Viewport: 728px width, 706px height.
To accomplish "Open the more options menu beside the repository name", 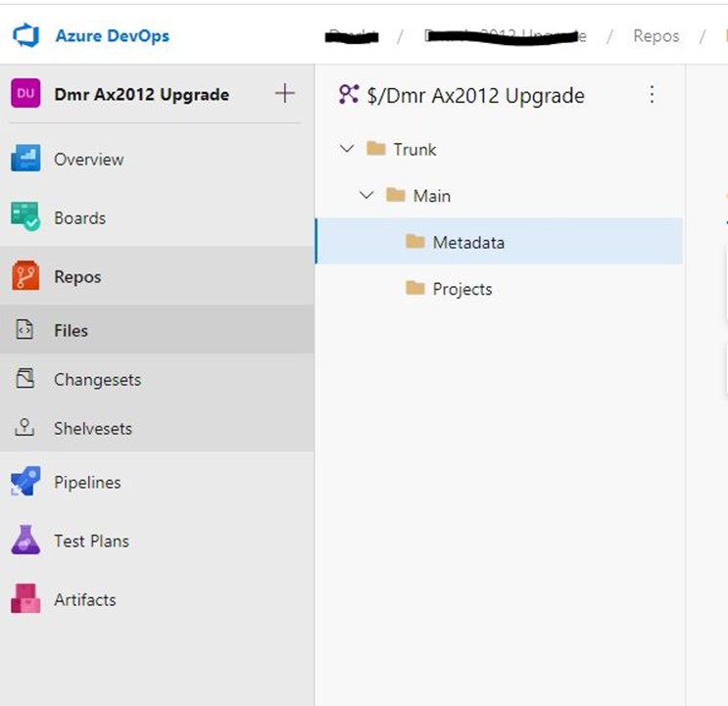I will (x=652, y=94).
